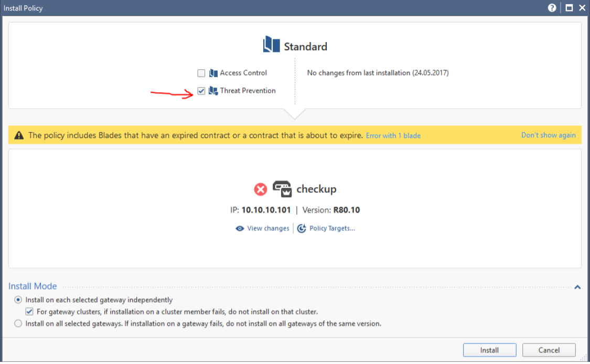Screen dimensions: 590x364
Task: Click the Threat Prevention shield icon
Action: pos(213,91)
